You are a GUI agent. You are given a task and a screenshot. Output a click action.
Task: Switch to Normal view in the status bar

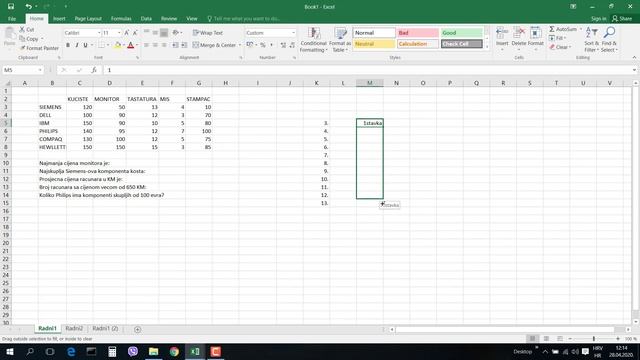(x=532, y=338)
